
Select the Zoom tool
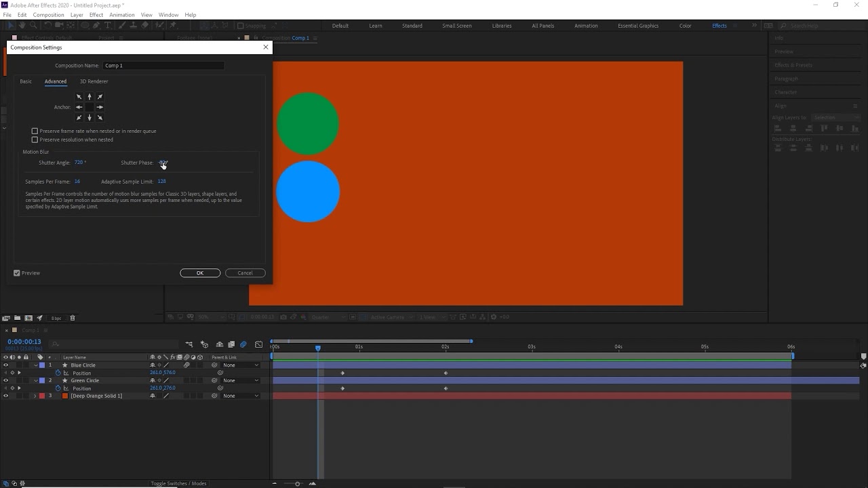coord(33,25)
